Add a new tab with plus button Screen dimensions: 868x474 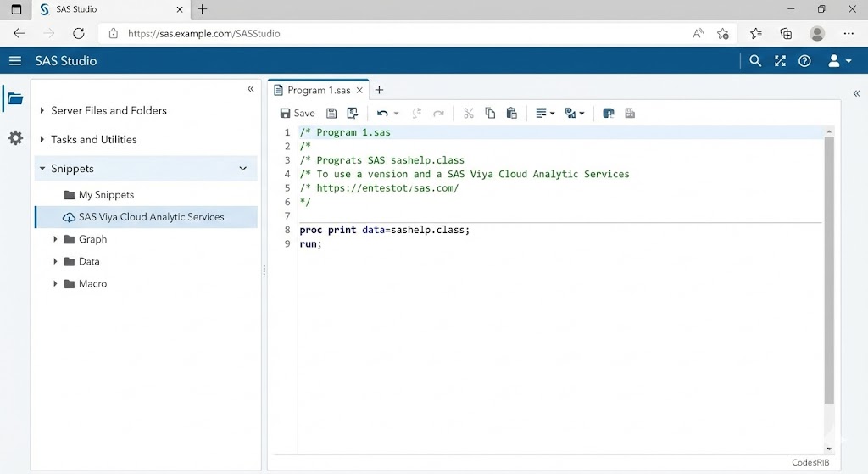tap(379, 90)
